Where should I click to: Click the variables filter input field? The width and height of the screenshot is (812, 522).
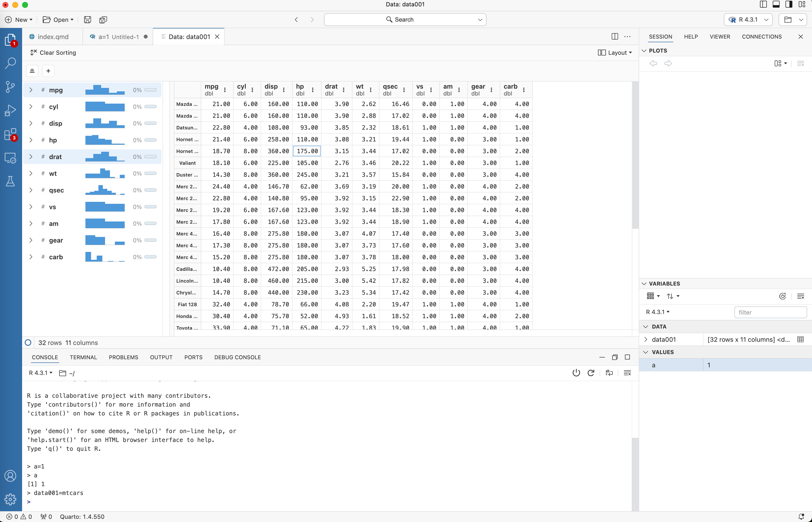[x=770, y=312]
